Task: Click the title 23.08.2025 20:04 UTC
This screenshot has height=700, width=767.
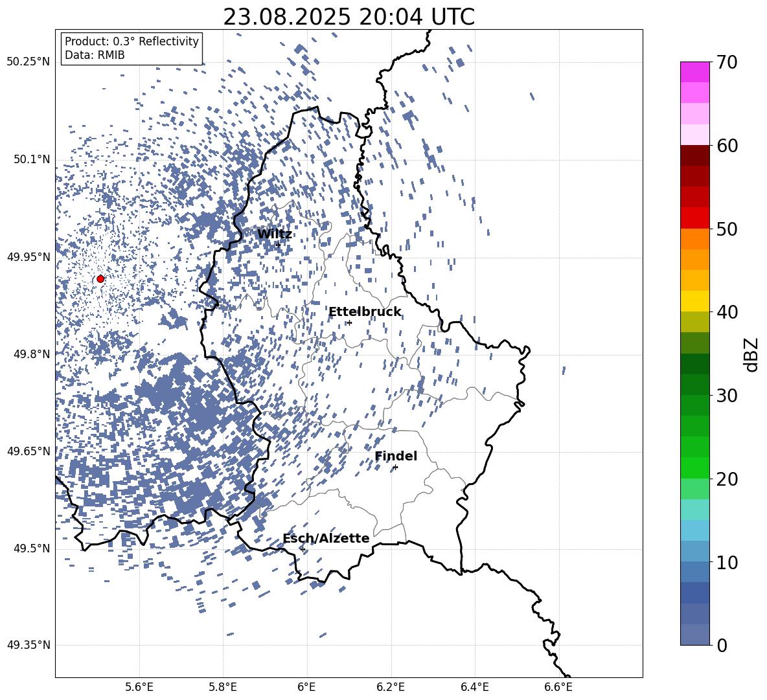Action: [349, 17]
